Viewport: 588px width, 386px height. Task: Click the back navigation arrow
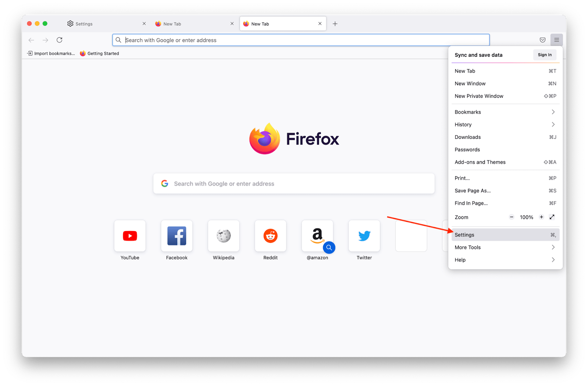pyautogui.click(x=31, y=40)
